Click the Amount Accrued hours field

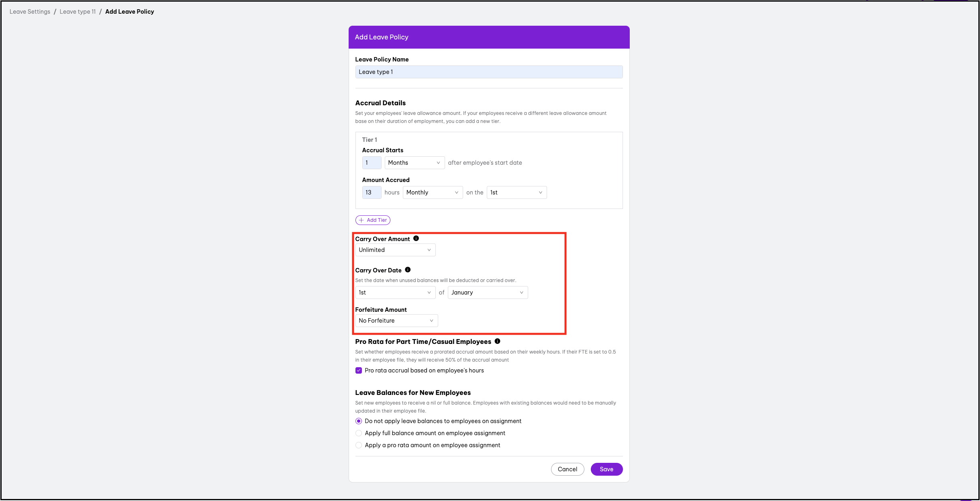pyautogui.click(x=372, y=192)
